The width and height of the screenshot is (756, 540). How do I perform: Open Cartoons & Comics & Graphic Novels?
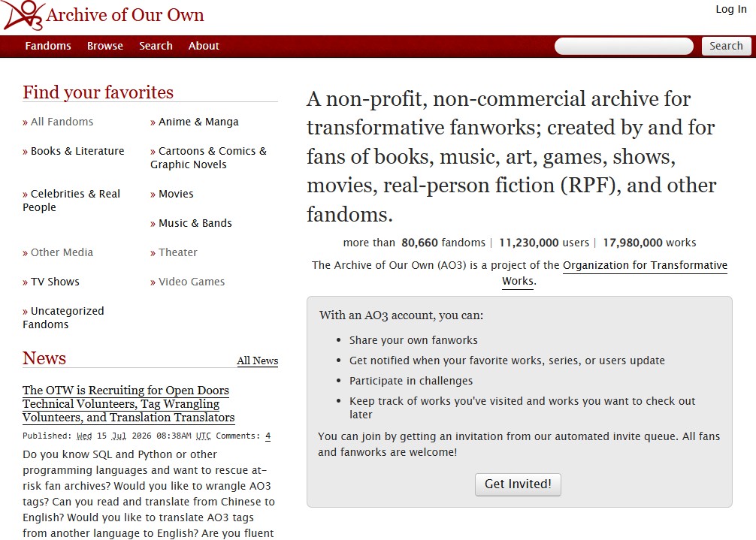[208, 158]
